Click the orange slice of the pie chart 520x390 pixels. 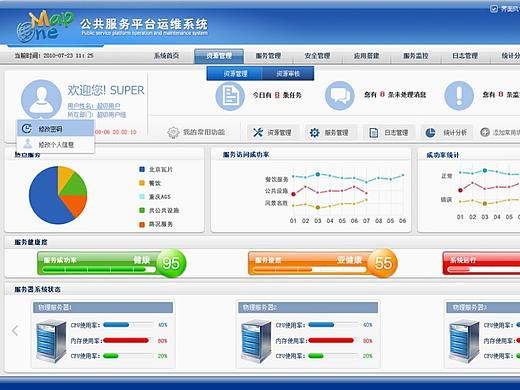[76, 204]
